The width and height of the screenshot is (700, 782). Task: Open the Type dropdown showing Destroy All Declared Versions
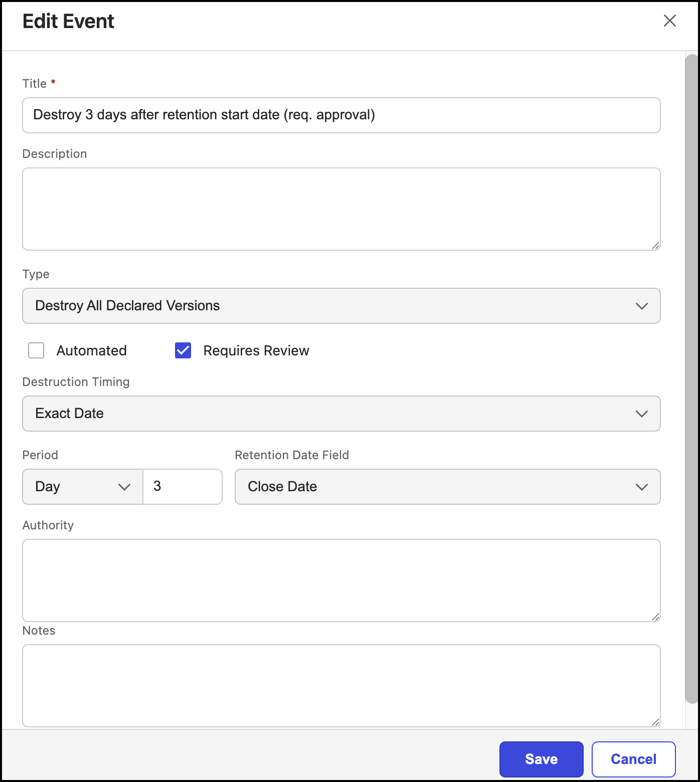[x=341, y=306]
